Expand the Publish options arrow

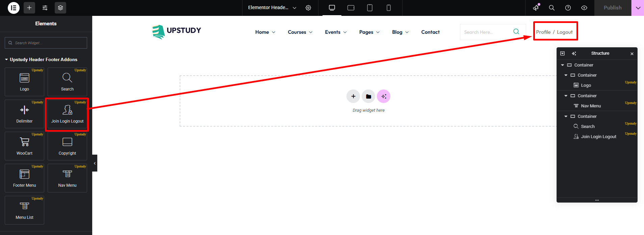coord(638,8)
